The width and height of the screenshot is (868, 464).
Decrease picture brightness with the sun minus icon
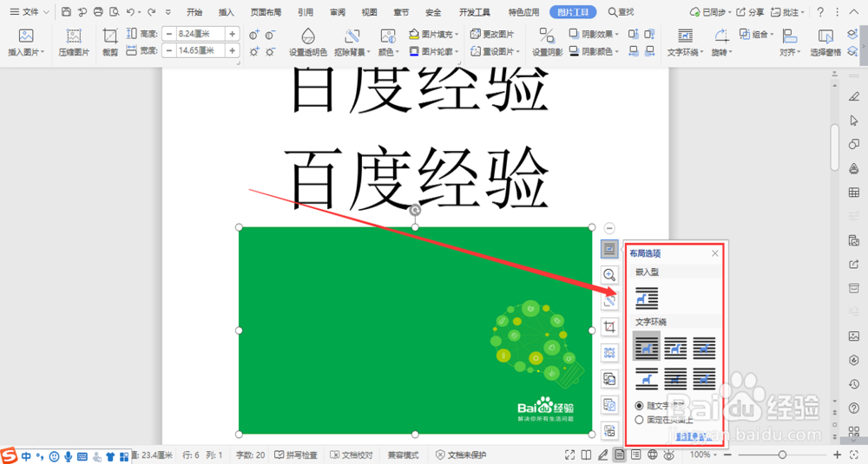click(x=270, y=51)
